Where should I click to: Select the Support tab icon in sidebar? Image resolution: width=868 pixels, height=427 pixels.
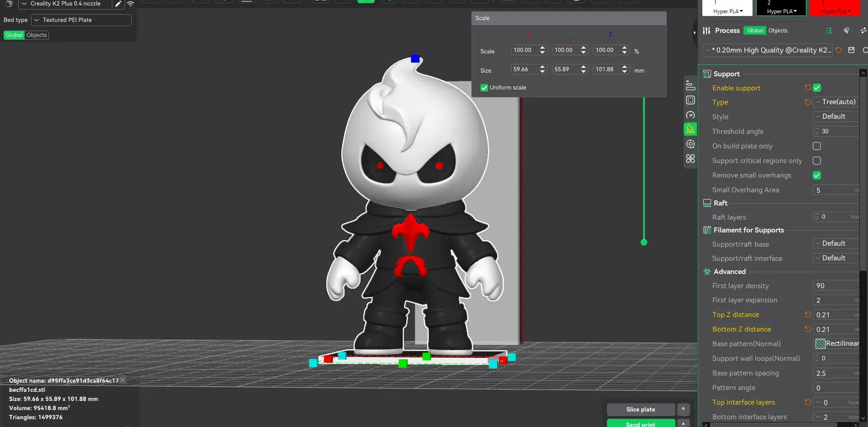pyautogui.click(x=690, y=129)
